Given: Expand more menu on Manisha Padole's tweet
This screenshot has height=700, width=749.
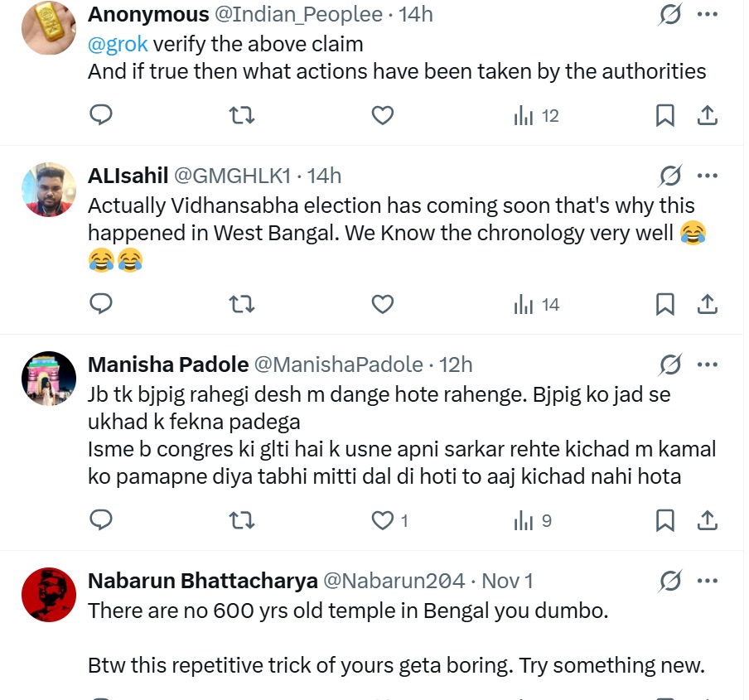Looking at the screenshot, I should click(707, 364).
